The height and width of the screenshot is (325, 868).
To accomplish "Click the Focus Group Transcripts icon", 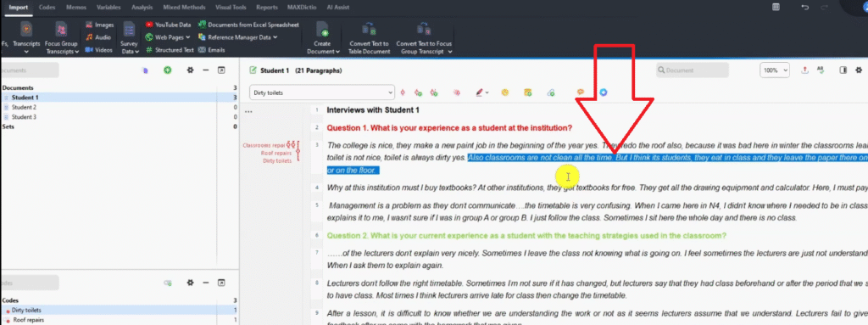I will 61,30.
